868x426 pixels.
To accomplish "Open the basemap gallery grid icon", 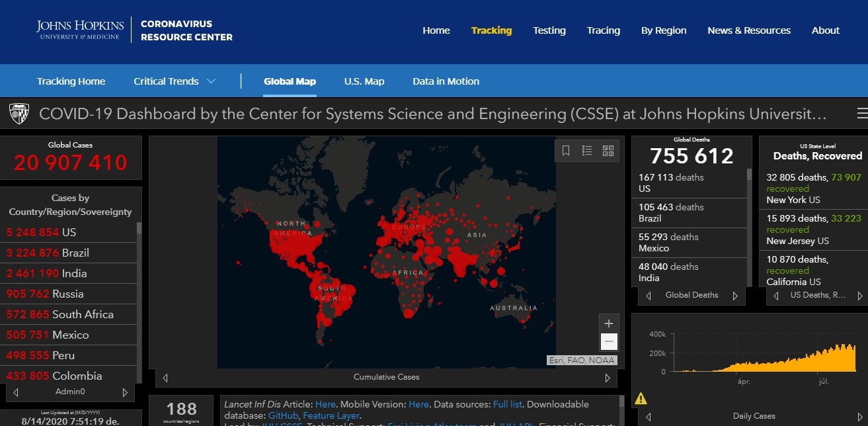I will click(608, 151).
